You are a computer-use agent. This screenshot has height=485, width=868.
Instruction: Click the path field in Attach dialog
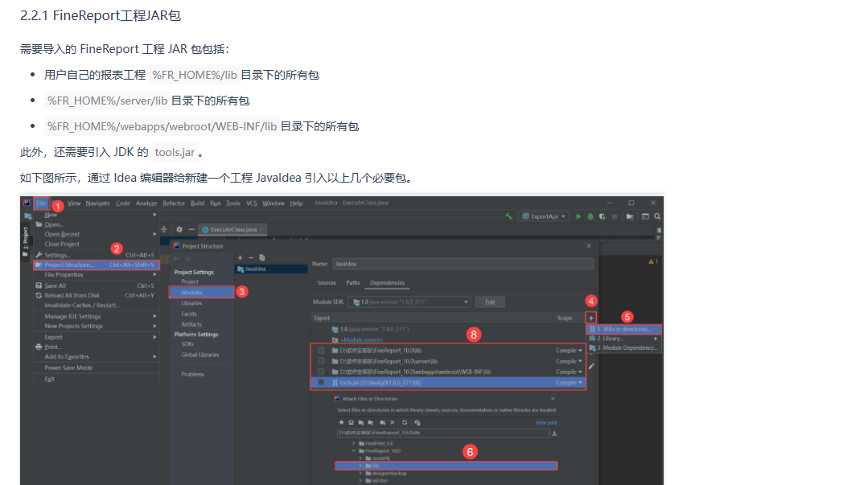point(443,433)
